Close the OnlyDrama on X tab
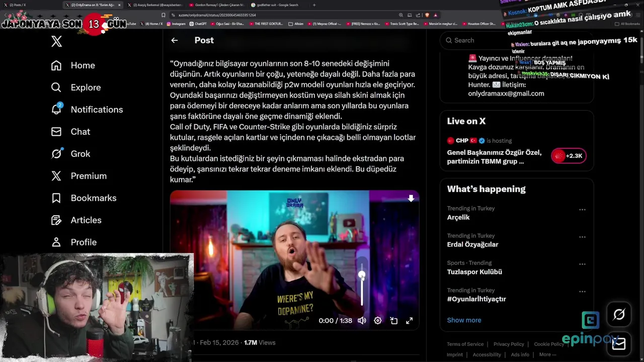Screen dimensions: 644x362 (119, 5)
